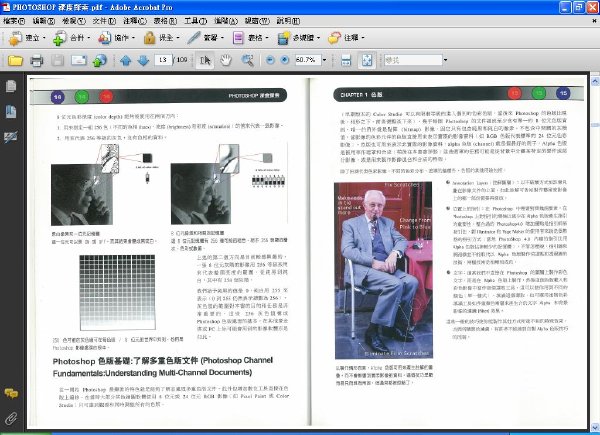This screenshot has height=435, width=600.
Task: Open the Attachments paperclip panel icon
Action: (11, 419)
